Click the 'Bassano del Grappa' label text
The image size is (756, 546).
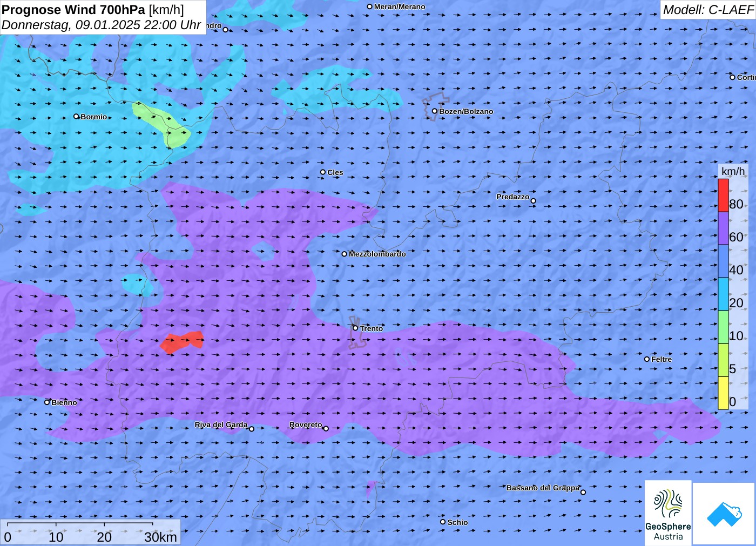coord(543,488)
